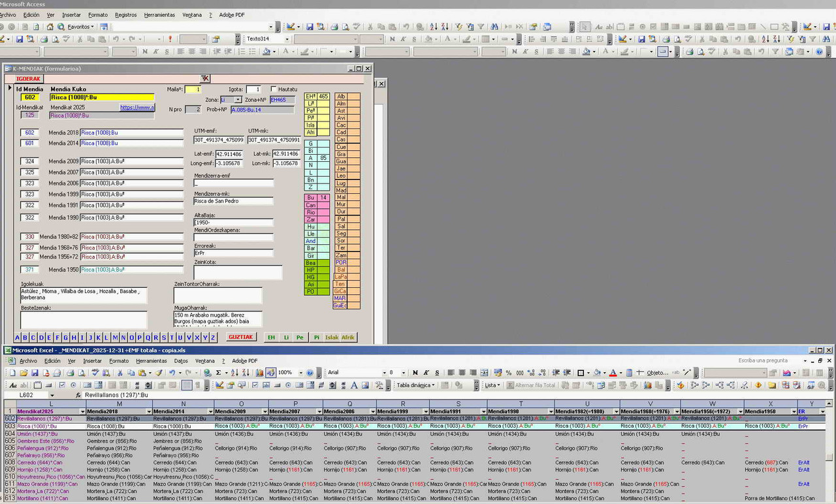Select the Bu province cell in the pink list

[311, 197]
